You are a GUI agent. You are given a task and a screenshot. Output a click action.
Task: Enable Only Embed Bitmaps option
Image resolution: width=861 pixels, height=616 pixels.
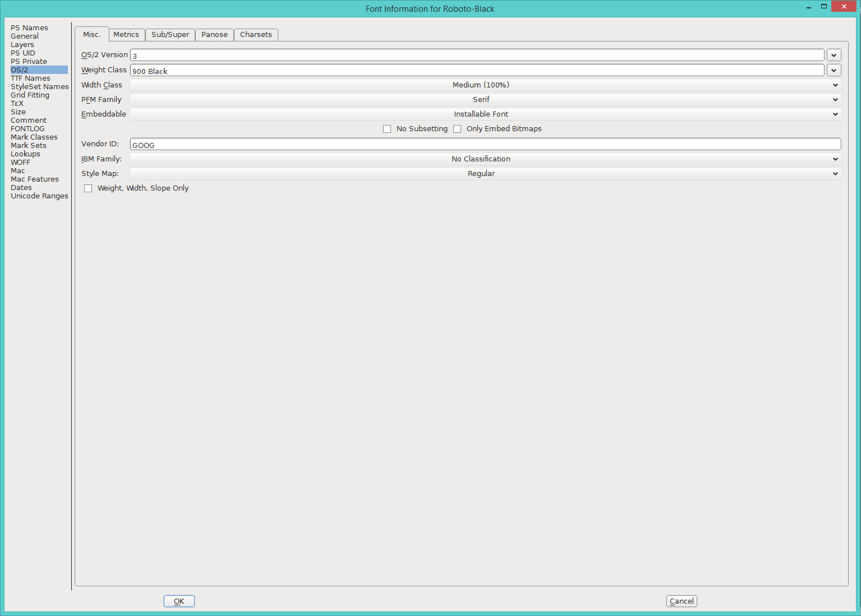[457, 129]
